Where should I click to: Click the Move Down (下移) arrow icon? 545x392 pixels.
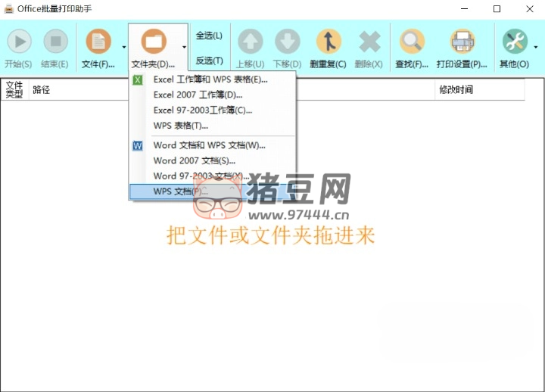point(288,42)
